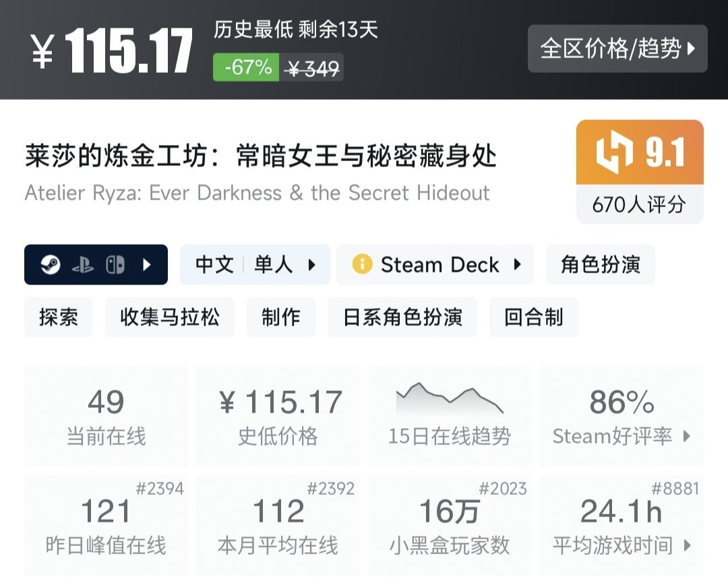Click the large ¥115.17 current price

click(112, 50)
